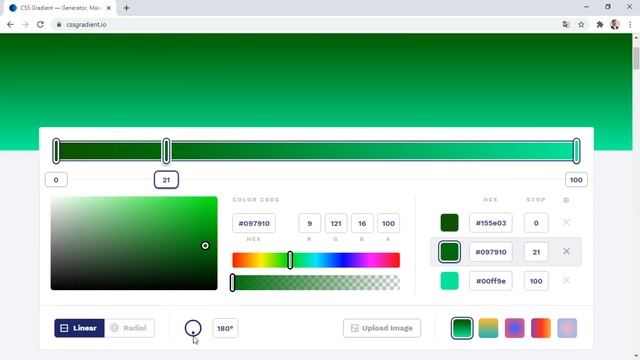Open the translate page icon

[x=566, y=24]
